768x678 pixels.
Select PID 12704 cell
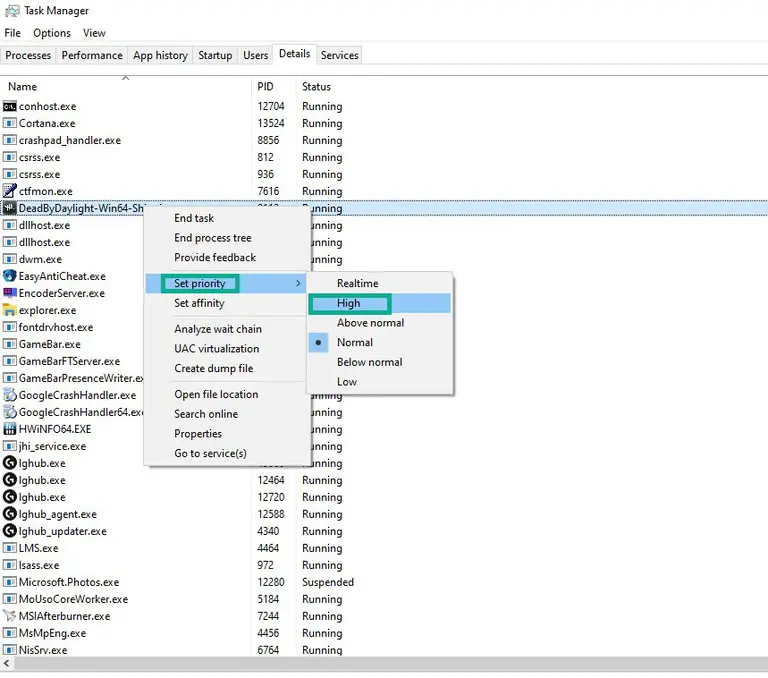pyautogui.click(x=271, y=106)
